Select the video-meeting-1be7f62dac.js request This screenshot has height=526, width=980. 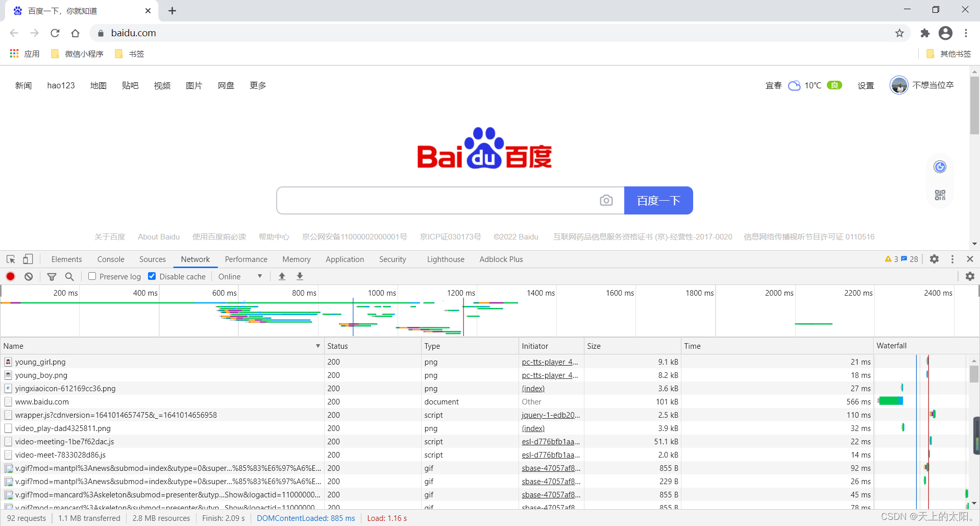[x=64, y=441]
